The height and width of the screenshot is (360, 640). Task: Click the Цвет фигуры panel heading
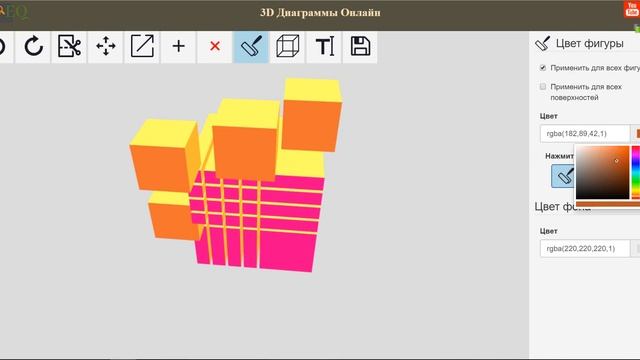589,43
